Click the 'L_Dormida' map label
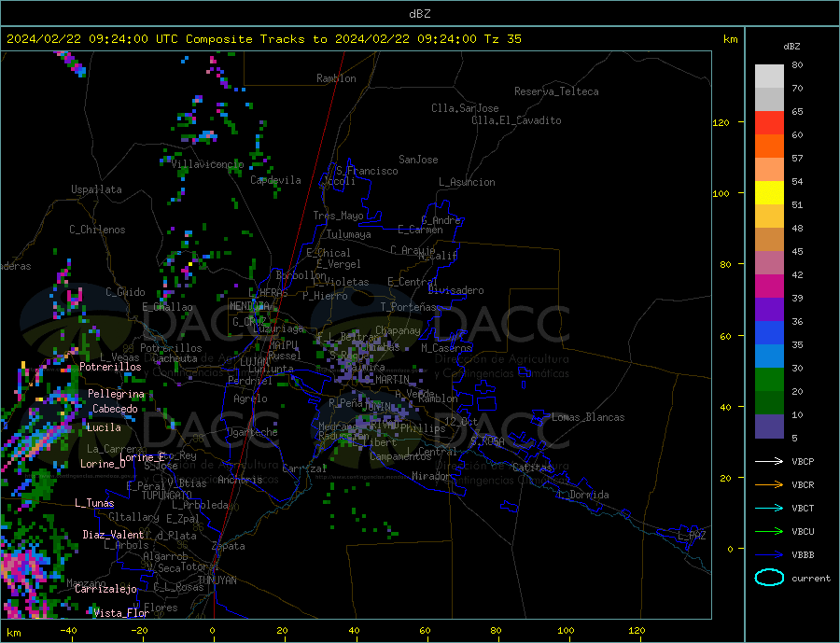Image resolution: width=840 pixels, height=643 pixels. tap(584, 495)
